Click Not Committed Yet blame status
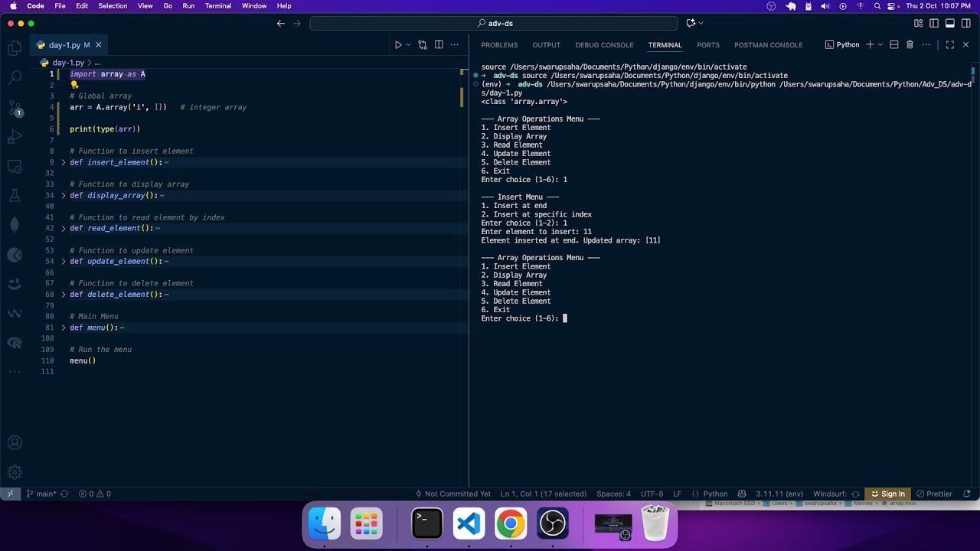Screen dimensions: 980x551 coord(452,494)
